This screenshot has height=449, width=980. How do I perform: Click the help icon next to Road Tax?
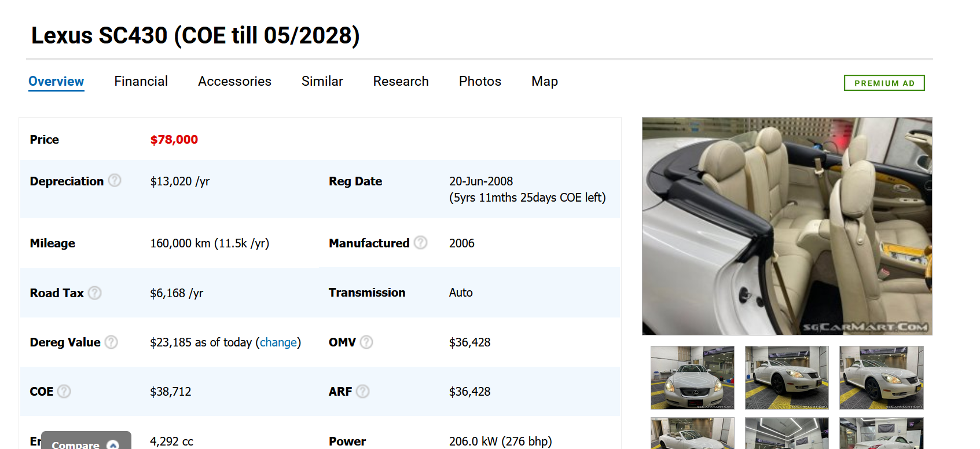(95, 293)
